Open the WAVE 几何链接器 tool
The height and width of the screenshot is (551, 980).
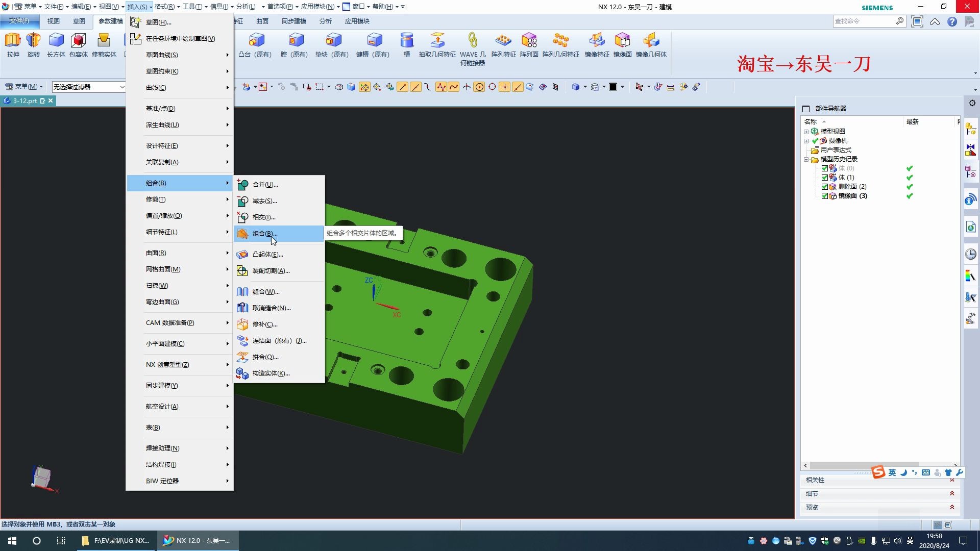[473, 41]
